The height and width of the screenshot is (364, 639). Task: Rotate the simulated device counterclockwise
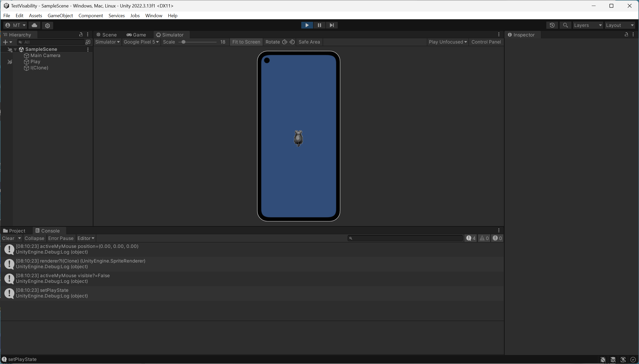pos(292,42)
